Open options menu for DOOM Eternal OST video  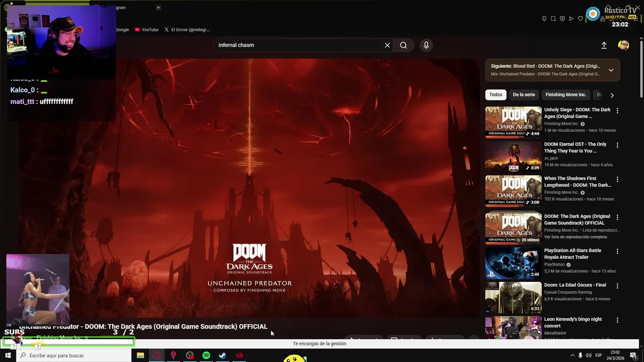(617, 145)
